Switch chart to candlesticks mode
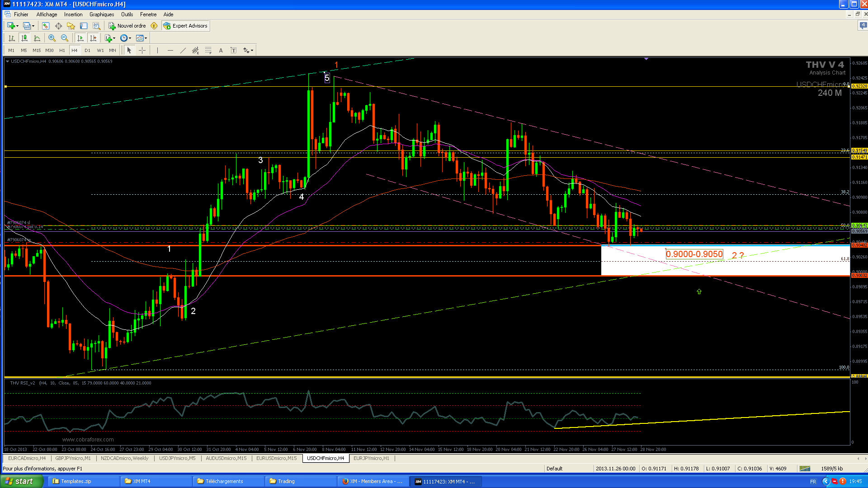This screenshot has height=488, width=868. [x=24, y=38]
